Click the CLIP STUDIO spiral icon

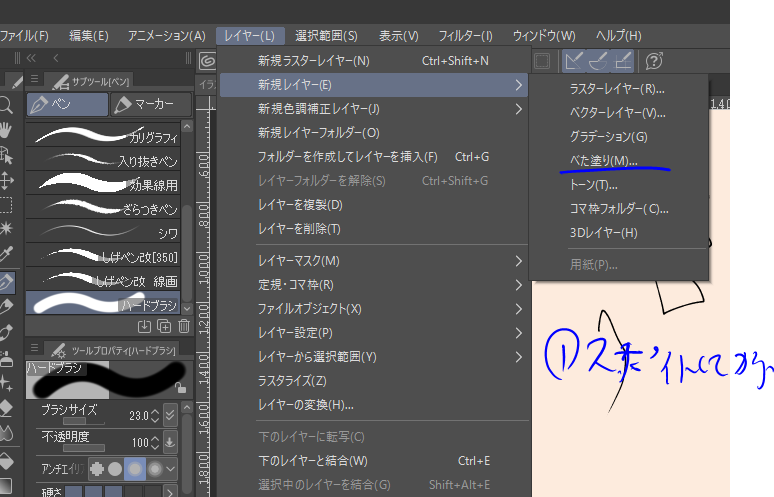207,61
